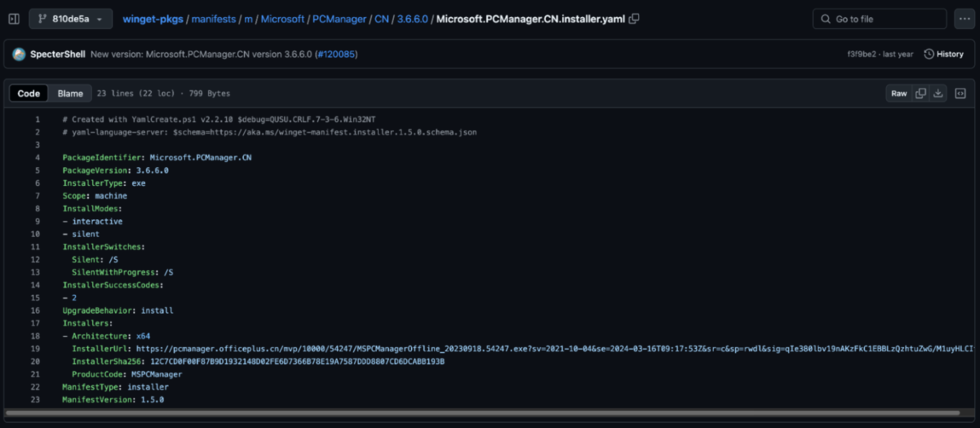Open the Raw file view

click(899, 93)
